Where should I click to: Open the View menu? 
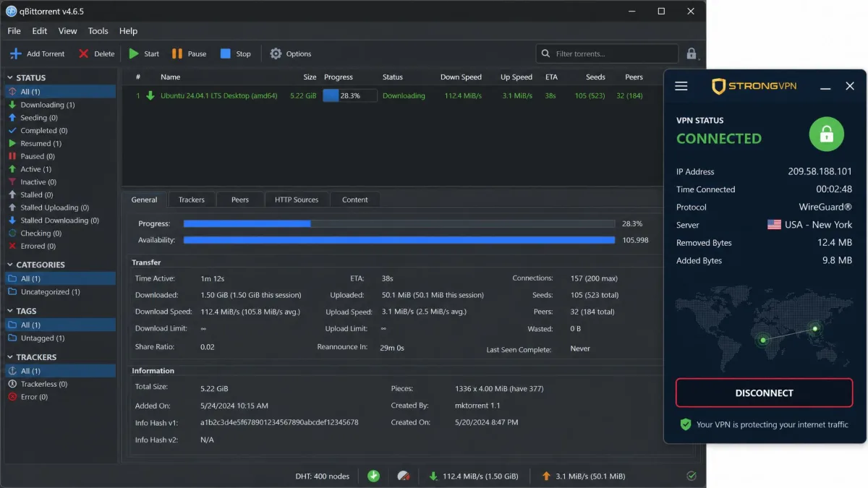68,31
